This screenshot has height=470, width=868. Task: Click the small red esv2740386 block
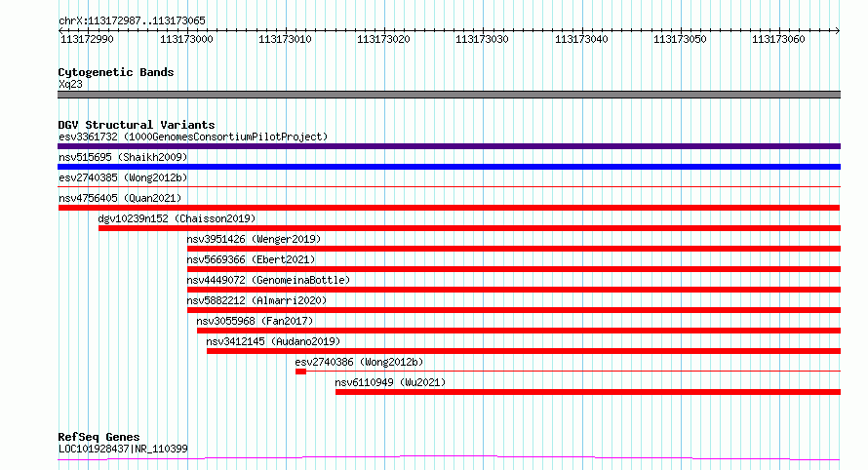click(x=300, y=372)
